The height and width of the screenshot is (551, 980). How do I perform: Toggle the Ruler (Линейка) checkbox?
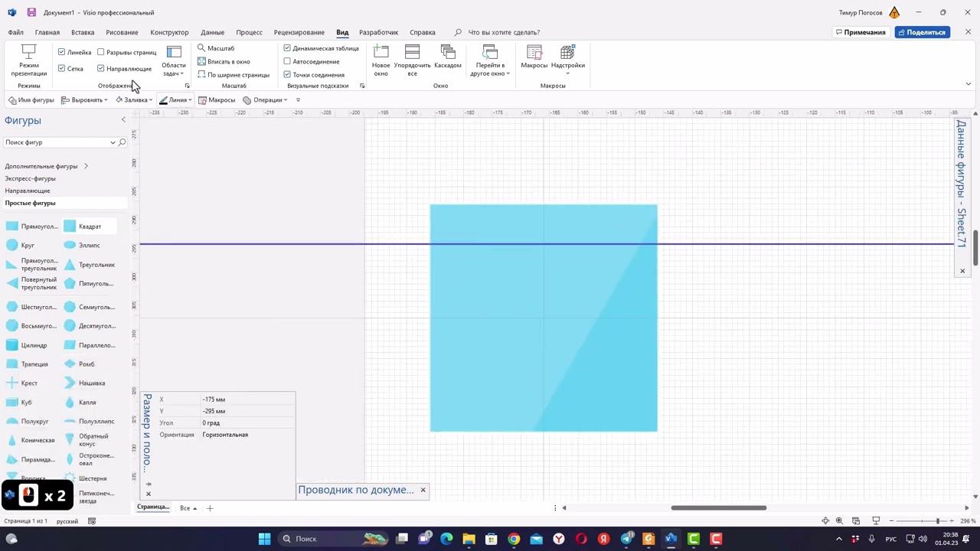[x=61, y=52]
